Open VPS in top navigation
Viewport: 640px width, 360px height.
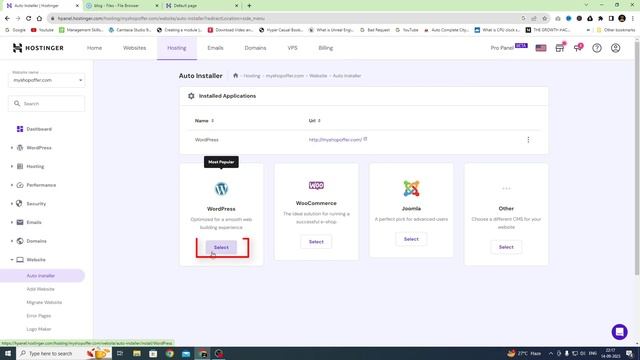pos(292,48)
